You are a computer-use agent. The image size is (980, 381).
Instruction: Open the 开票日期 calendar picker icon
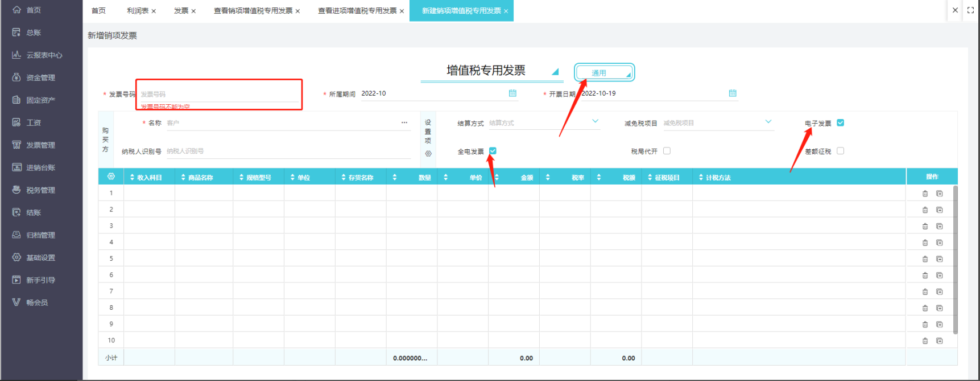point(733,93)
